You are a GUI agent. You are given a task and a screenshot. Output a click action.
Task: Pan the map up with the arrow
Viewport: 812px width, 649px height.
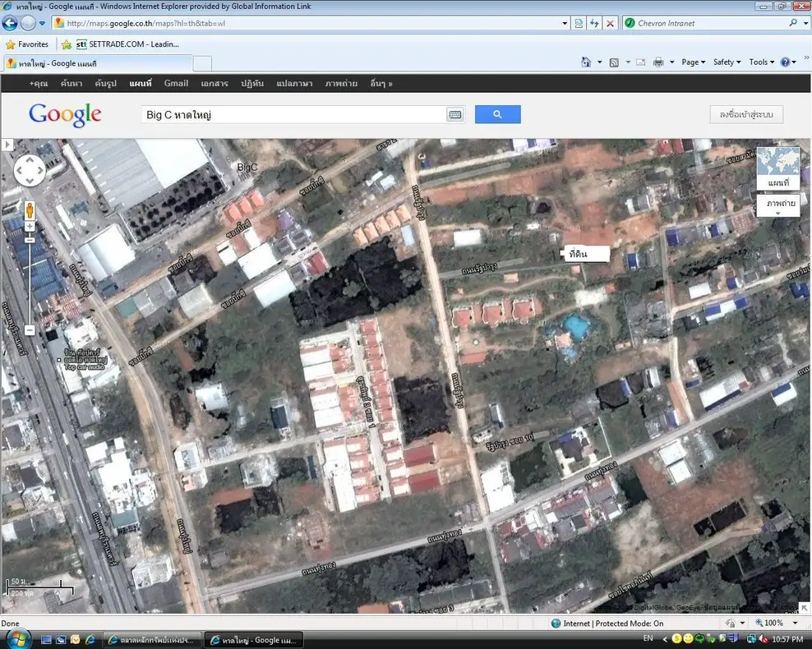coord(30,160)
